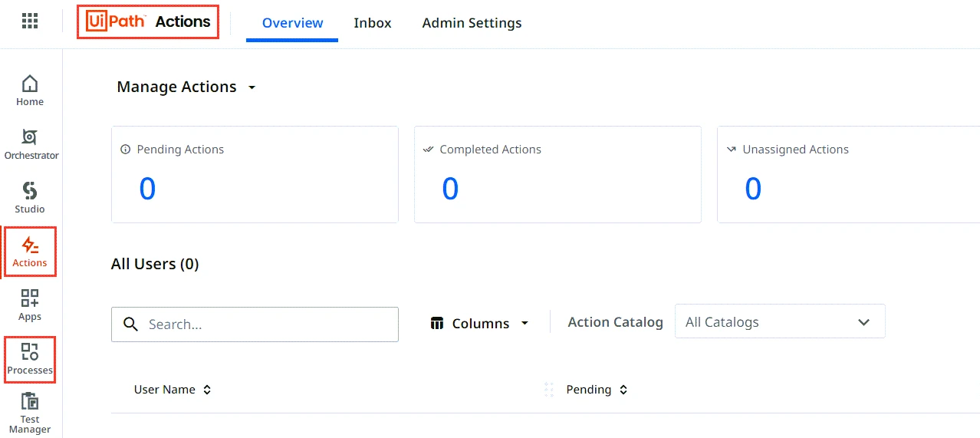Click the Pending column drag handle
This screenshot has width=980, height=438.
pyautogui.click(x=549, y=390)
